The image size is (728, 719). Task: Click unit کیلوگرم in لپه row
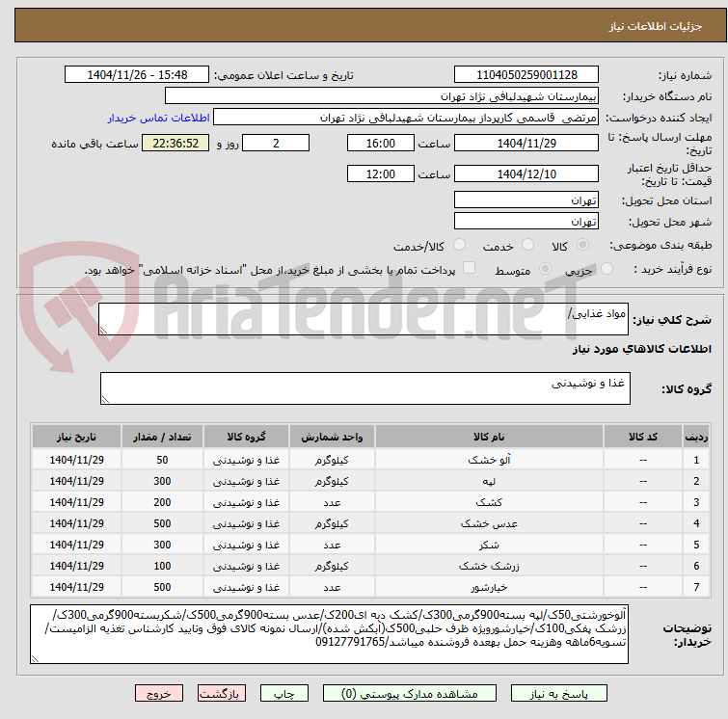(x=332, y=481)
